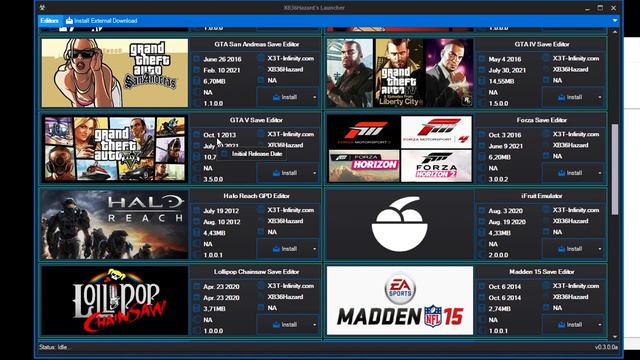Viewport: 640px width, 360px height.
Task: Click the file size icon beside 4,43MB
Action: [x=197, y=233]
